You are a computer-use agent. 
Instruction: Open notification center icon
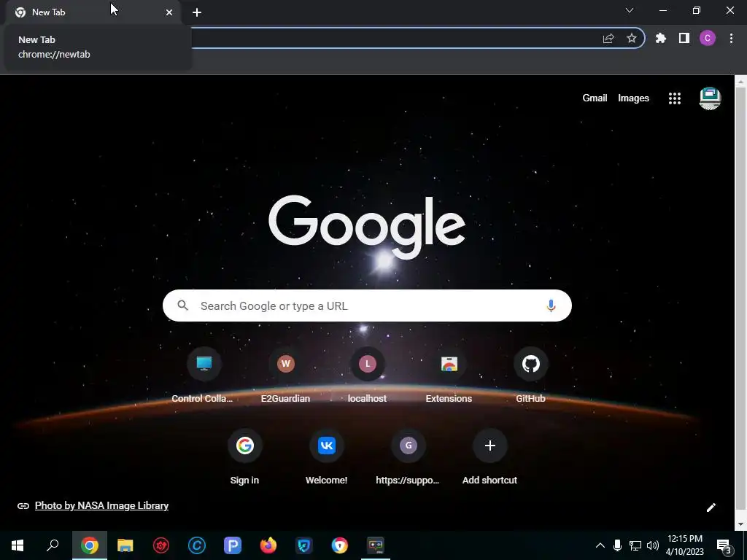click(724, 545)
